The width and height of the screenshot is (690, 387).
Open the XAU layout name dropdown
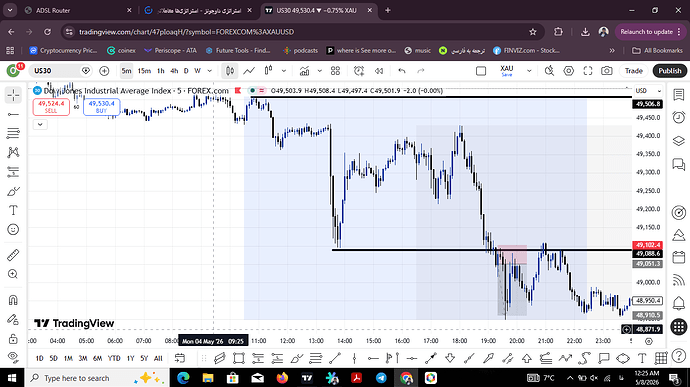coord(529,71)
